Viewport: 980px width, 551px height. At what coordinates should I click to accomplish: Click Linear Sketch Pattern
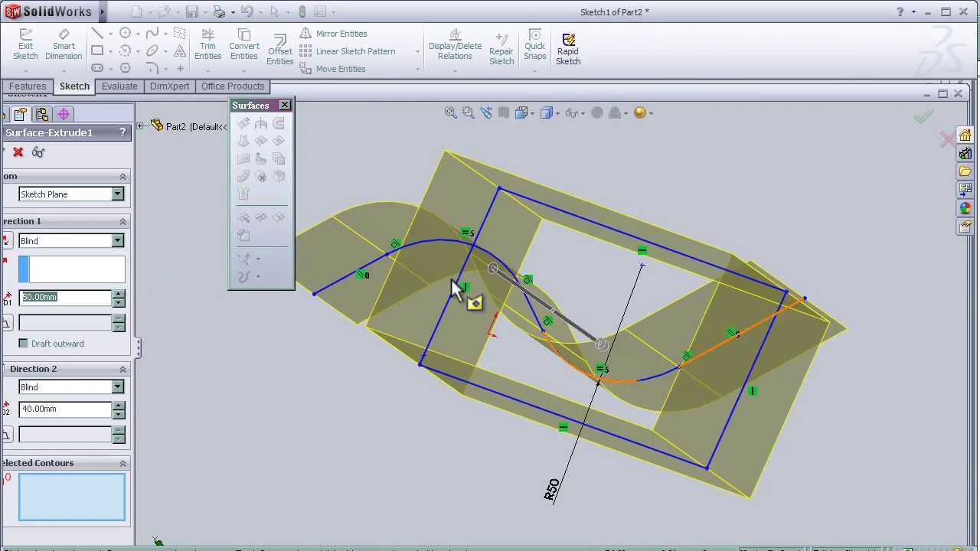point(347,51)
